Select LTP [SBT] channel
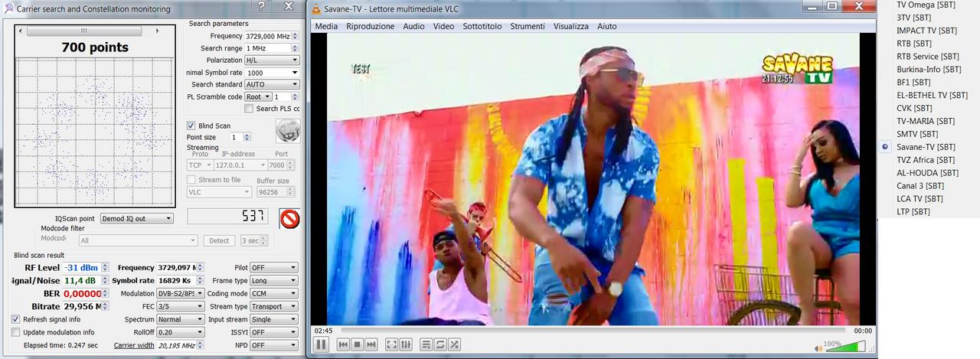This screenshot has width=980, height=359. 913,211
